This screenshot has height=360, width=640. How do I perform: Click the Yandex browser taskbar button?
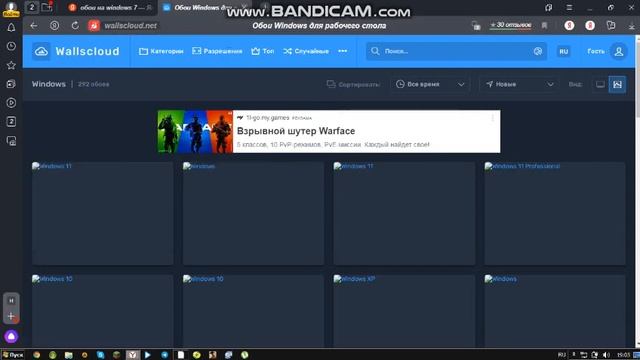[x=132, y=355]
